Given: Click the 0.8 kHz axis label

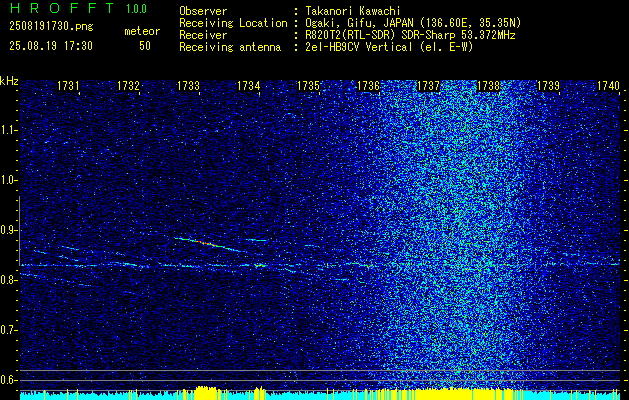Looking at the screenshot, I should [8, 280].
